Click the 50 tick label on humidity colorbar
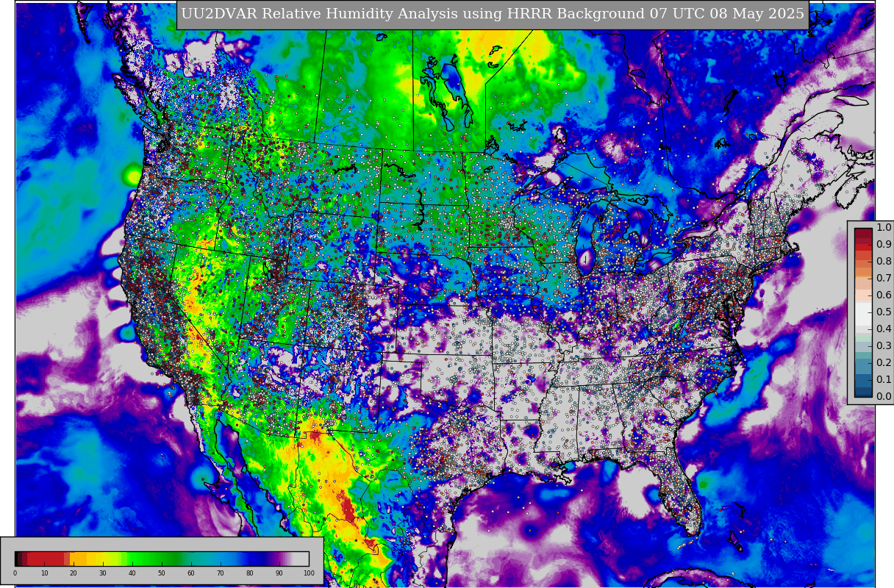 click(x=162, y=573)
